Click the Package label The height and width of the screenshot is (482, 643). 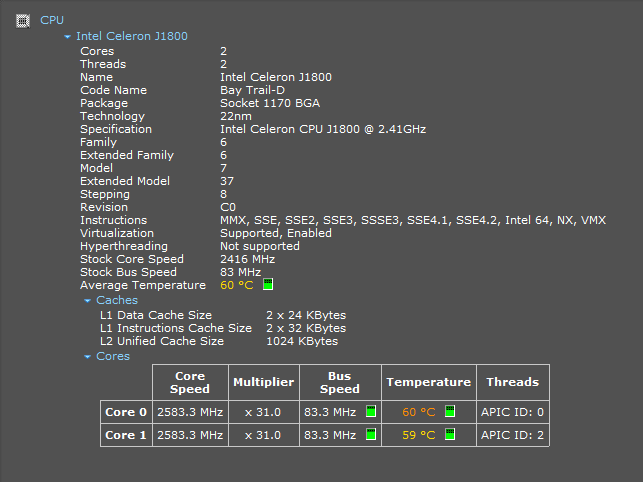[104, 103]
